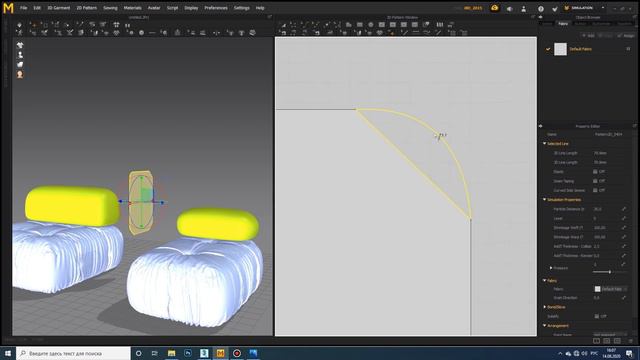Screen dimensions: 640x360
Task: Toggle the Solidify checkbox
Action: (597, 316)
